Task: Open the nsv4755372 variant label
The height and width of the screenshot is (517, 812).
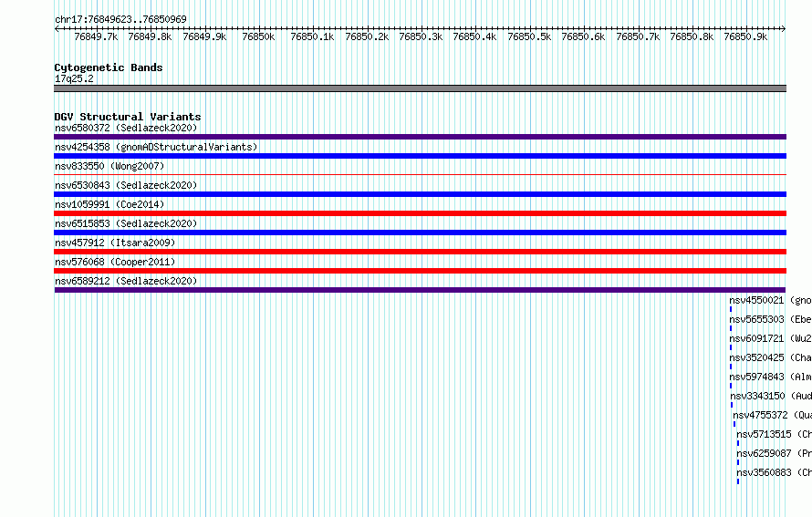Action: point(772,415)
